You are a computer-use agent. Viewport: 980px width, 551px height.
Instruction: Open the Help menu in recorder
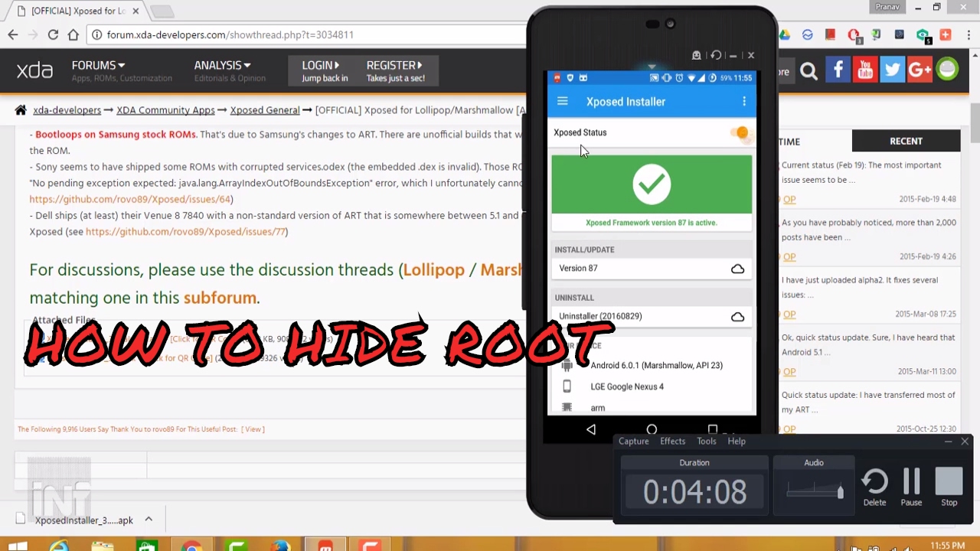pyautogui.click(x=737, y=441)
